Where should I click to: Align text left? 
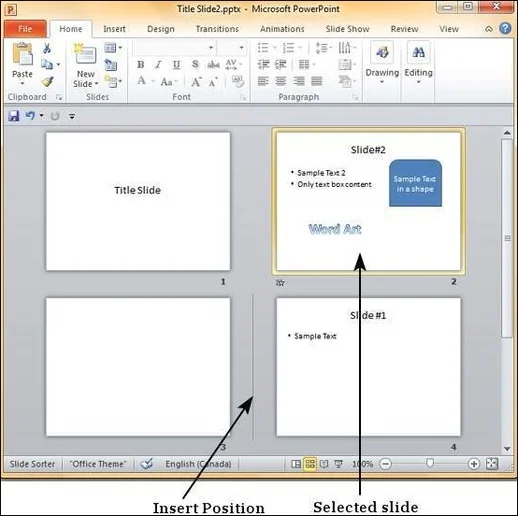[263, 81]
